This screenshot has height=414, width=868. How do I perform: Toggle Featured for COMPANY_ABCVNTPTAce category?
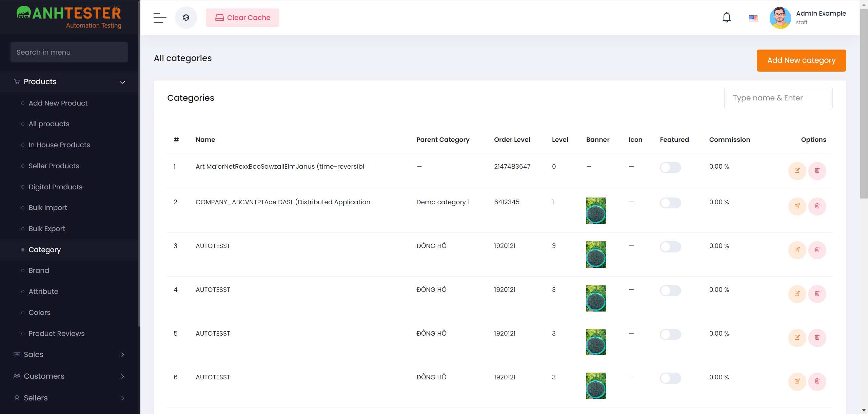tap(670, 203)
